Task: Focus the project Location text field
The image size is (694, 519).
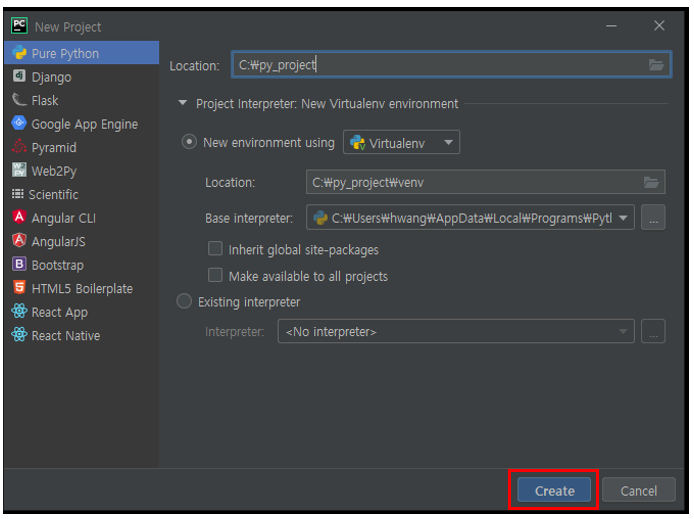Action: pos(451,65)
